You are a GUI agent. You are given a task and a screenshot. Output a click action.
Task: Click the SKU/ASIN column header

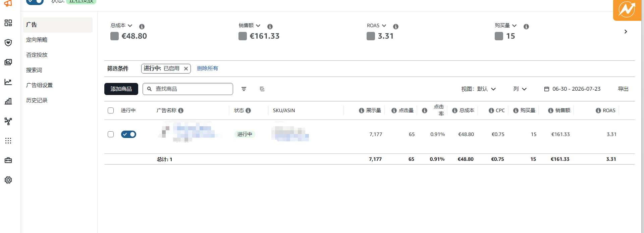coord(284,110)
